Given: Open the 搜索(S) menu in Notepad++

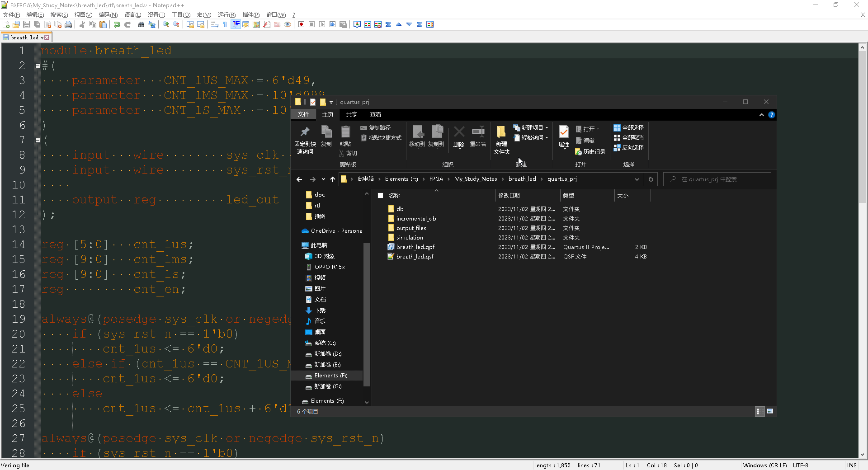Looking at the screenshot, I should point(59,15).
